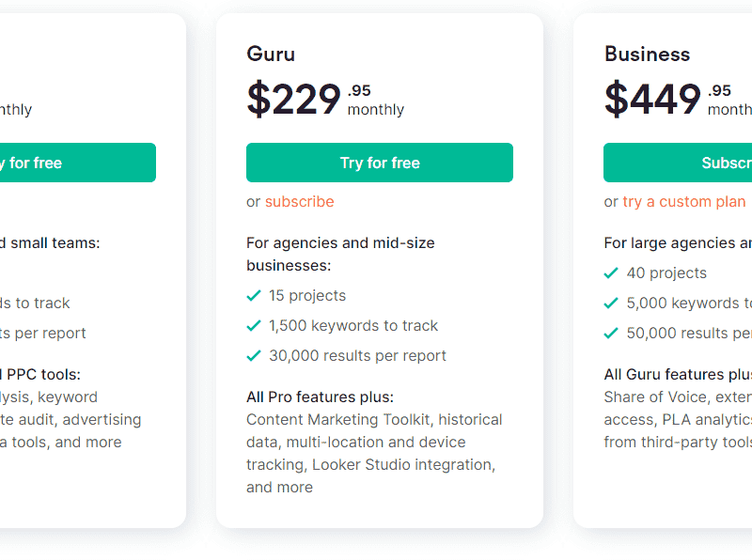Viewport: 752px width, 560px height.
Task: Click the Content Marketing Toolkit description paragraph
Action: (374, 453)
